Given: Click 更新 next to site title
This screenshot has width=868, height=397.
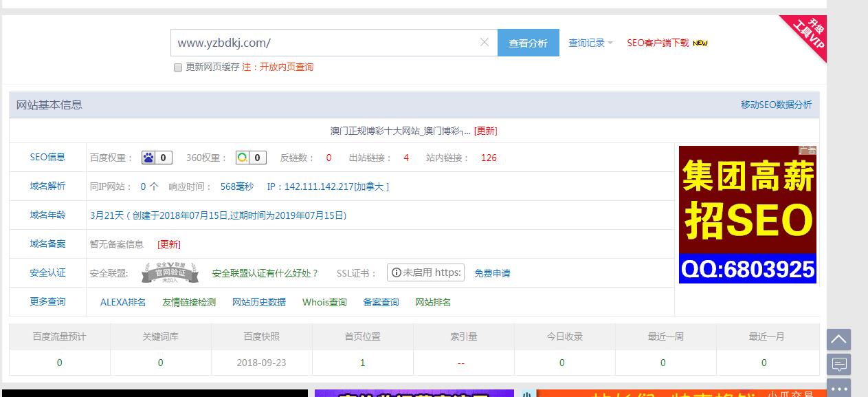Looking at the screenshot, I should click(x=486, y=131).
